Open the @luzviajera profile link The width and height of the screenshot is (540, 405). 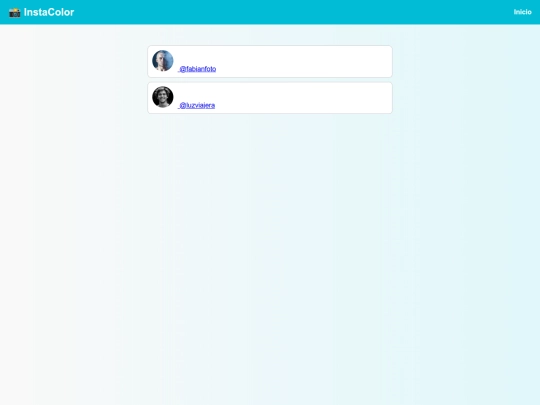(197, 105)
